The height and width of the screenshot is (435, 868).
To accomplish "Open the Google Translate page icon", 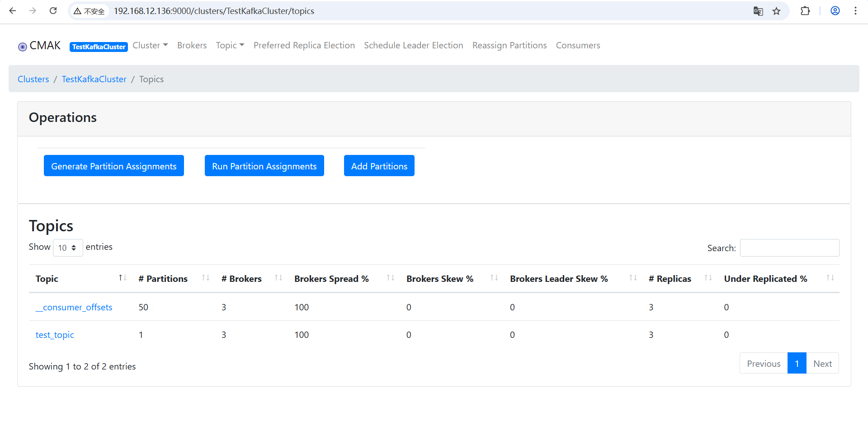I will coord(758,11).
